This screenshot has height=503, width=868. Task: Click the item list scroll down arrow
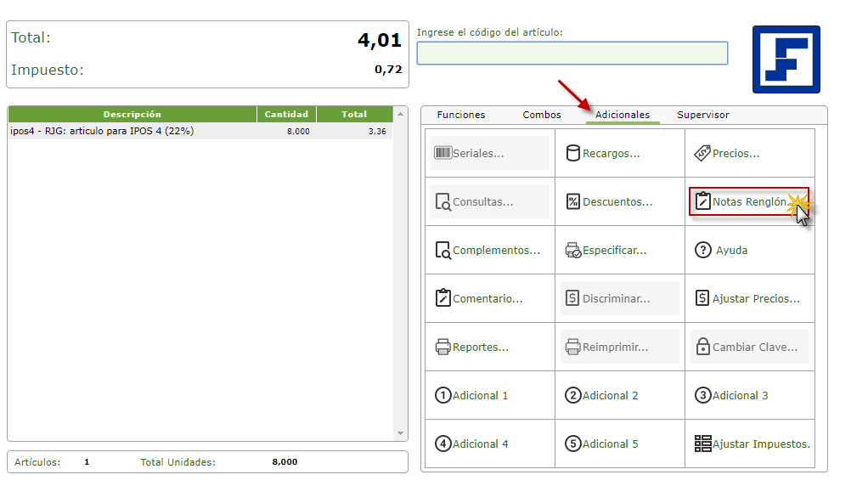click(x=400, y=433)
